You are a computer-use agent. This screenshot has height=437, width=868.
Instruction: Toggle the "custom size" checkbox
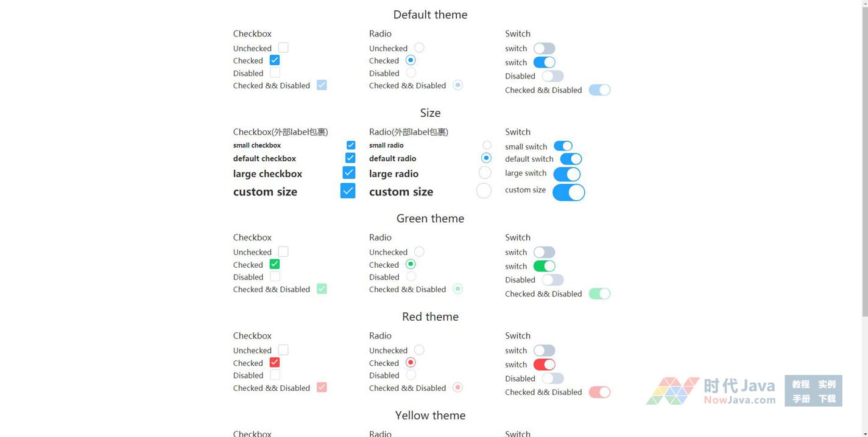tap(348, 191)
